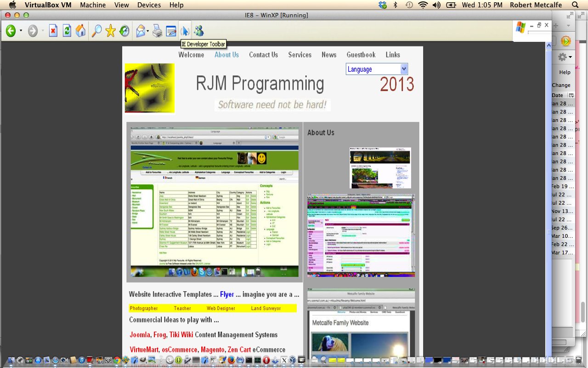The width and height of the screenshot is (588, 368).
Task: Open the VirtualBox VM application menu
Action: 48,5
